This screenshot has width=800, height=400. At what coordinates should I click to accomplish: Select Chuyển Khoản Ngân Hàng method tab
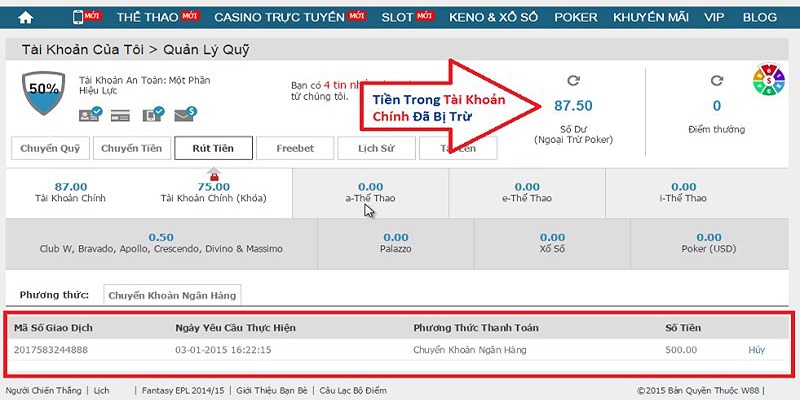(x=172, y=295)
